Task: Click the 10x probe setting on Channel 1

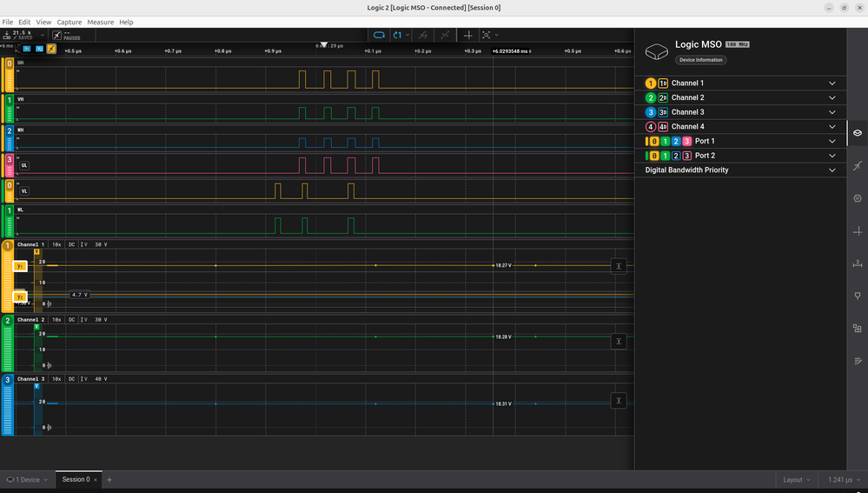Action: coord(56,244)
